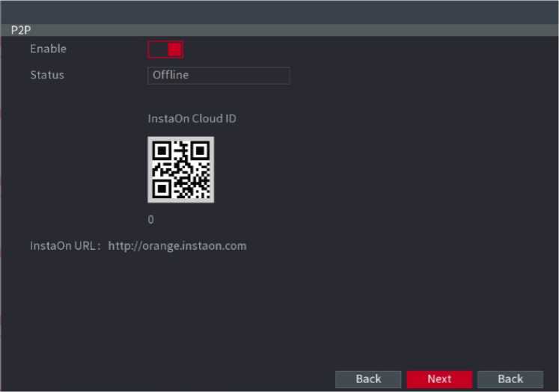Click the Back button left of Next
This screenshot has height=392, width=559.
pyautogui.click(x=368, y=379)
